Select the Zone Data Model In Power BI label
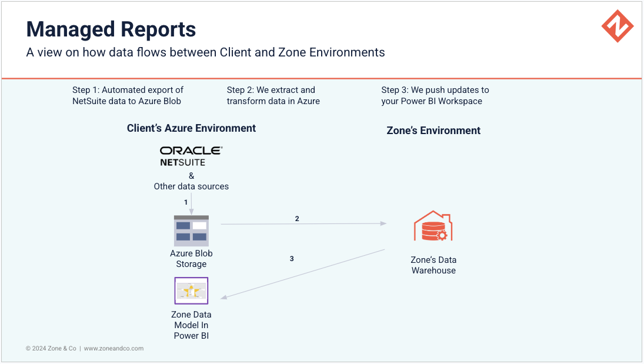Image resolution: width=644 pixels, height=364 pixels. [x=191, y=325]
